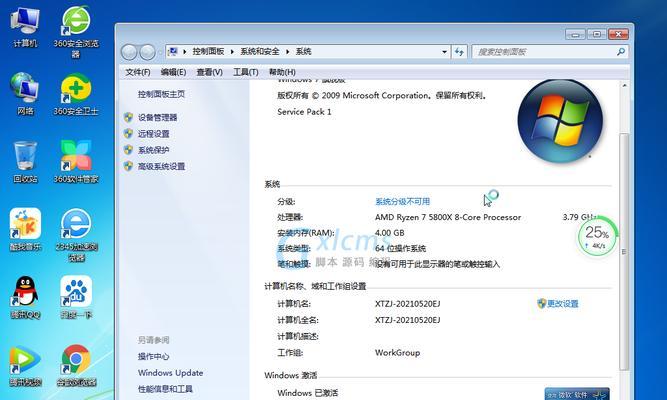Click the 25% floating speed widget
The width and height of the screenshot is (667, 400).
pos(597,237)
